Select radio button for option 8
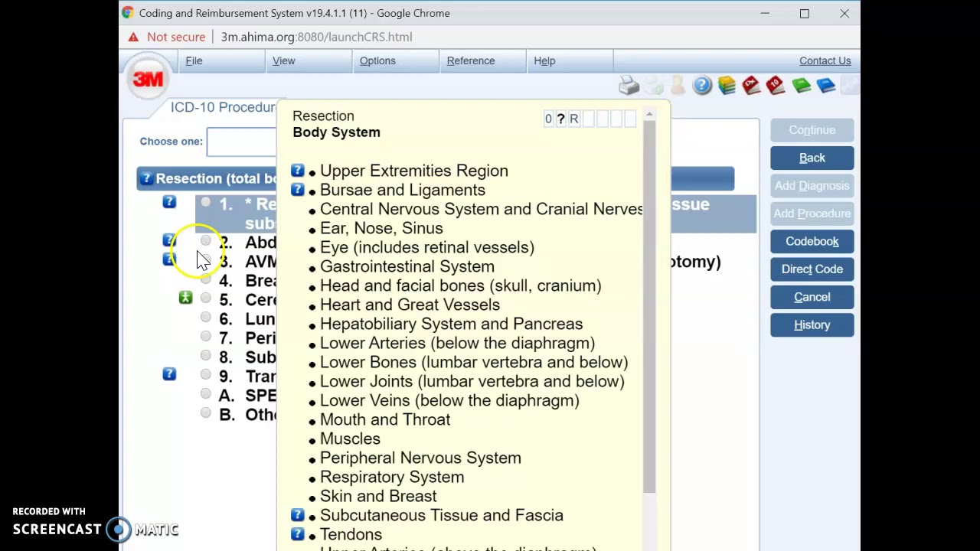 tap(206, 356)
